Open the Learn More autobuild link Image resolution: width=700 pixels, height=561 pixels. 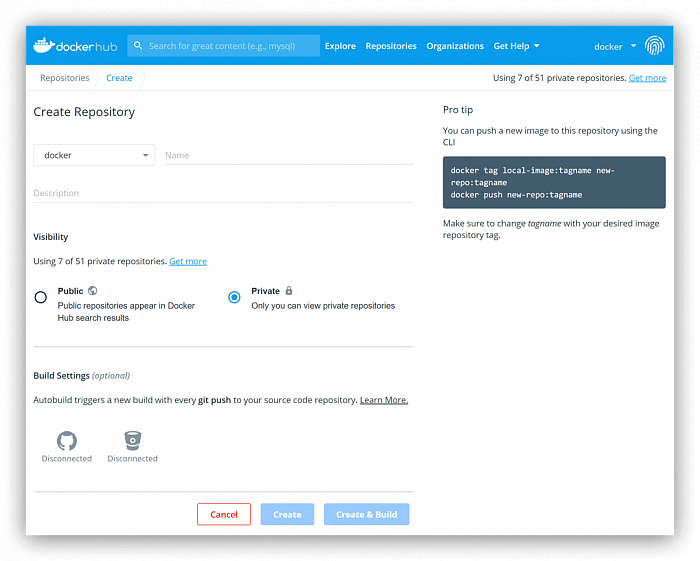pyautogui.click(x=384, y=400)
